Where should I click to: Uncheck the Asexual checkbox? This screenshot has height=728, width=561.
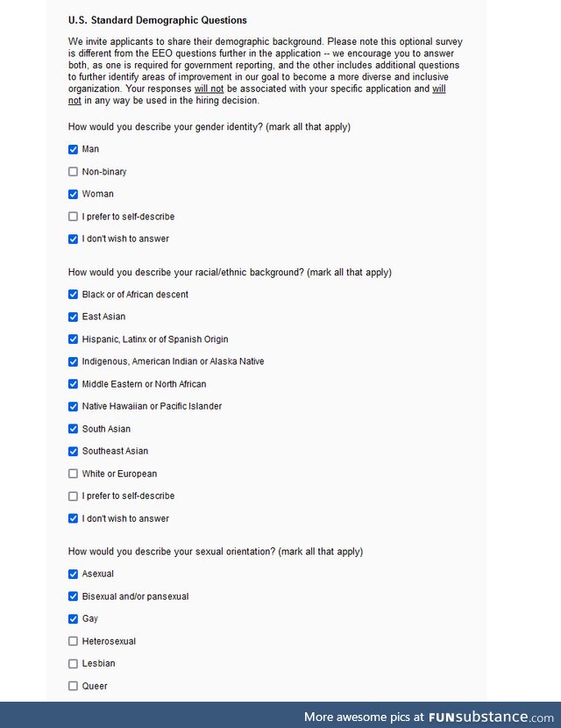point(73,575)
